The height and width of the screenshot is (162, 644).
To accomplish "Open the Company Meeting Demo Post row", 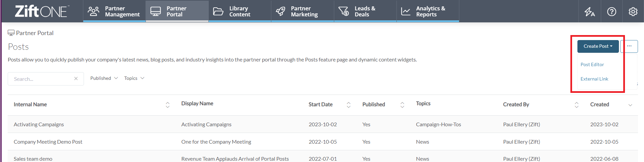I will [48, 142].
